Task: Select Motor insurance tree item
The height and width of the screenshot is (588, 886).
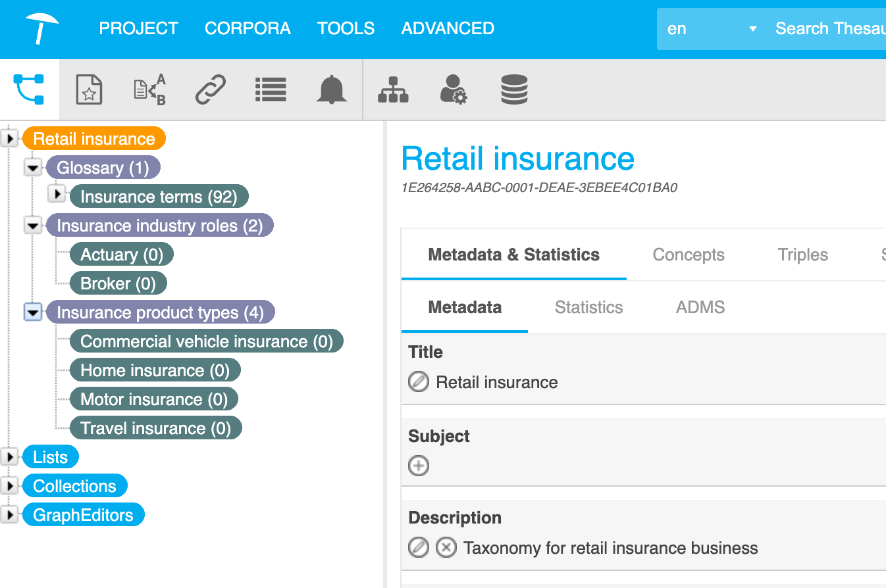Action: (154, 399)
